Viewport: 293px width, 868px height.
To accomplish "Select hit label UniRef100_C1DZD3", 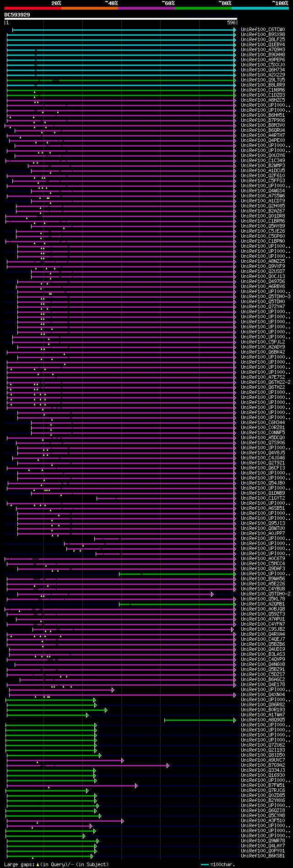I will click(x=263, y=95).
